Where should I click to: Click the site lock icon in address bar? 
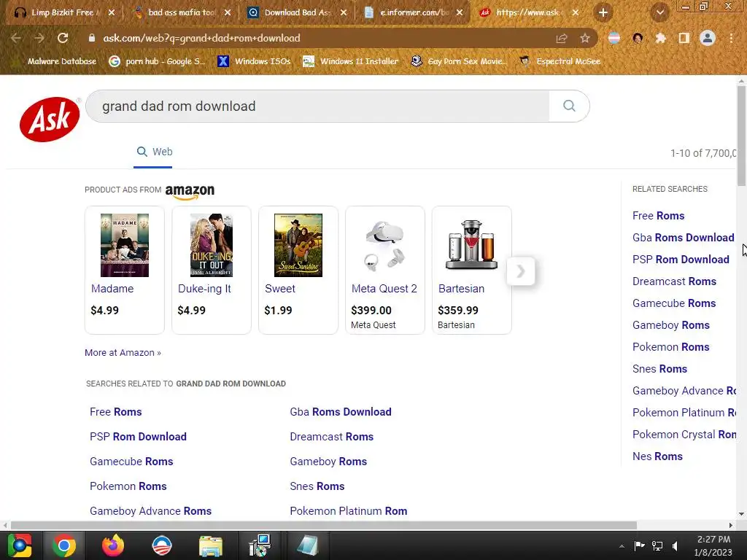91,38
